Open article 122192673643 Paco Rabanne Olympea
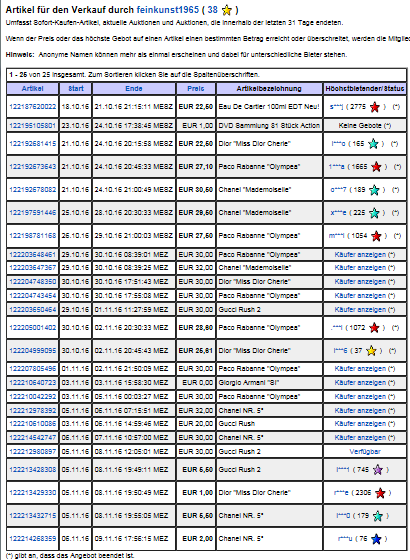Viewport: 410px width, 560px height. point(32,166)
